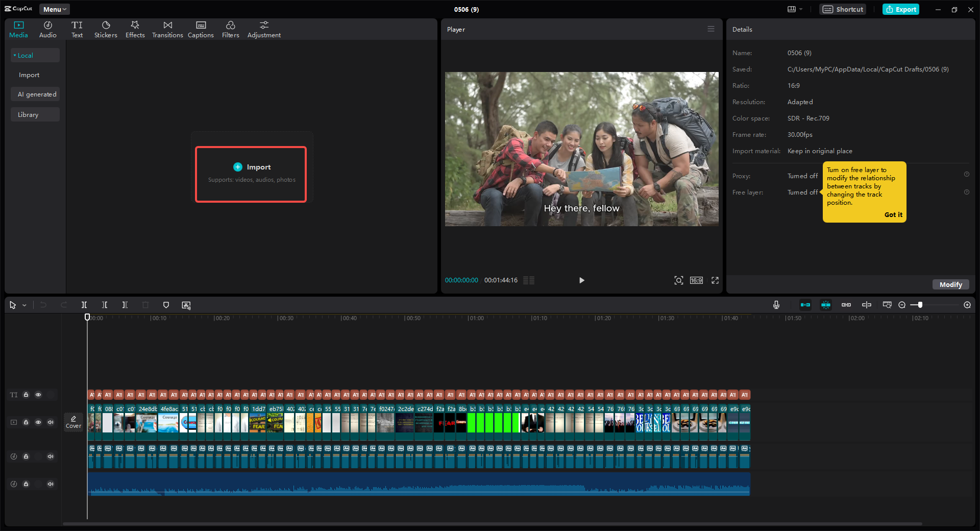Screen dimensions: 980x531
Task: Click the zoom out icon above the timeline
Action: click(902, 305)
